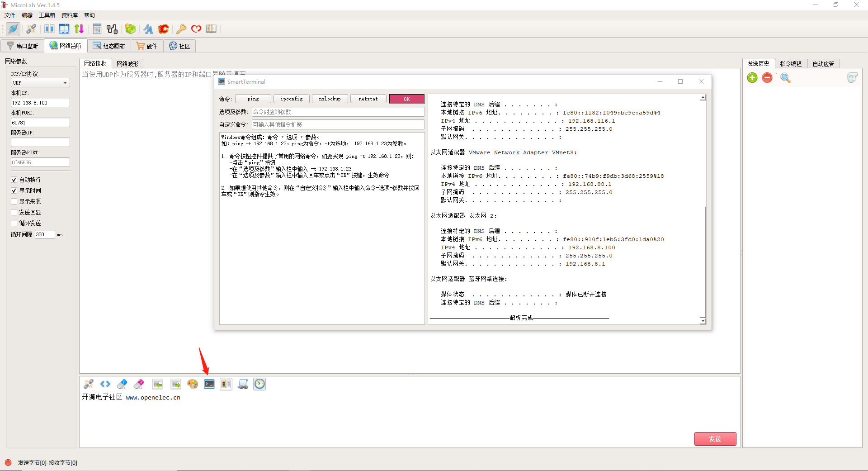Click the blue angle brackets code icon
Viewport: 868px width, 471px height.
[x=105, y=384]
